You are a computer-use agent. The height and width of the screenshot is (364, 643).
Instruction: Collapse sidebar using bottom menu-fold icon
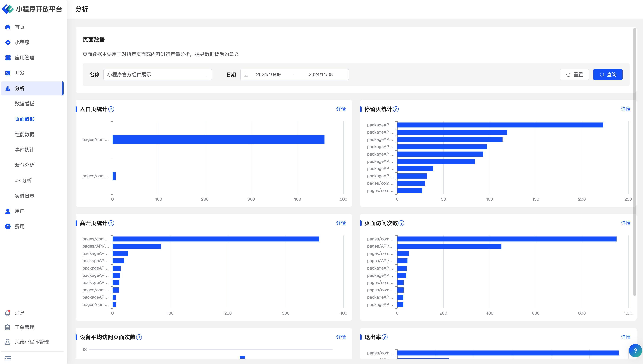coord(8,358)
